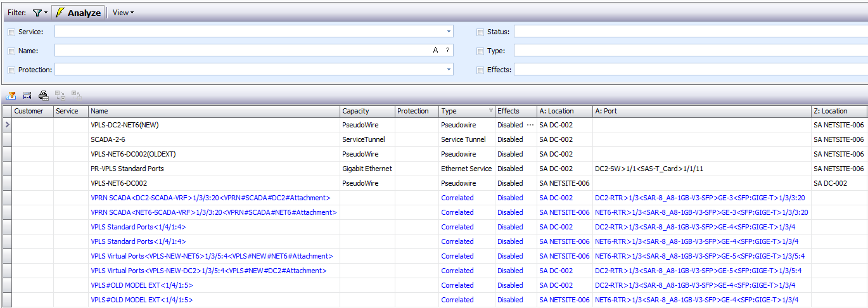868x308 pixels.
Task: Select the SCADA-2-6 row name
Action: point(108,139)
